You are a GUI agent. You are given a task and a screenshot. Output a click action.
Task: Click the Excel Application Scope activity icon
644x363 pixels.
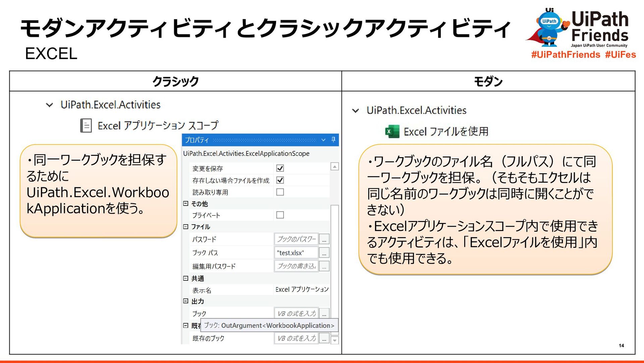(x=86, y=126)
